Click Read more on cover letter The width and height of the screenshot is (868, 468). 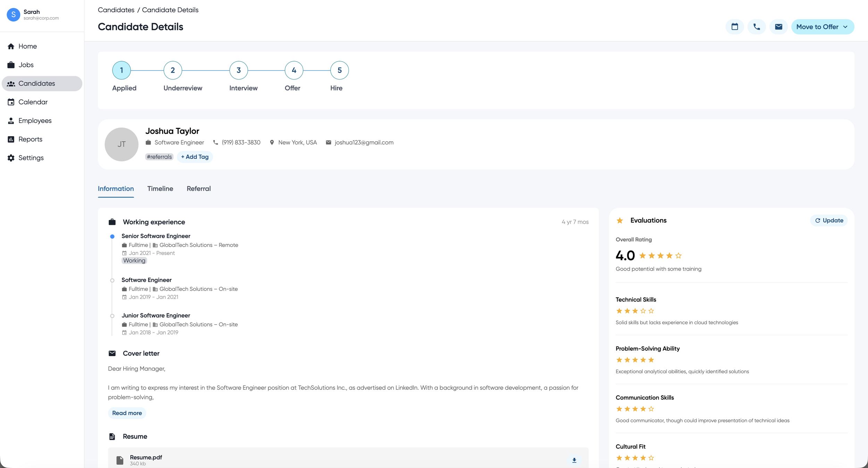click(x=127, y=413)
